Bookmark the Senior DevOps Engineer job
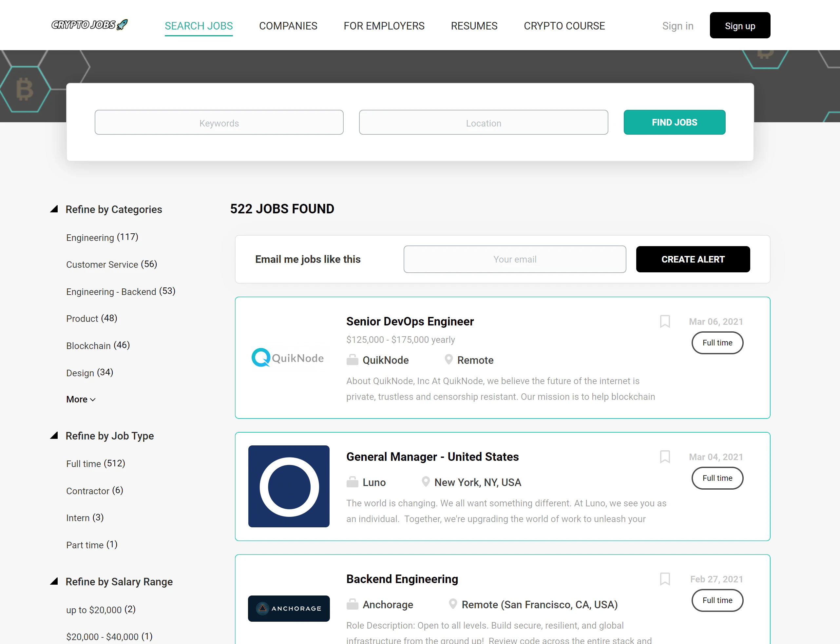 [x=665, y=321]
